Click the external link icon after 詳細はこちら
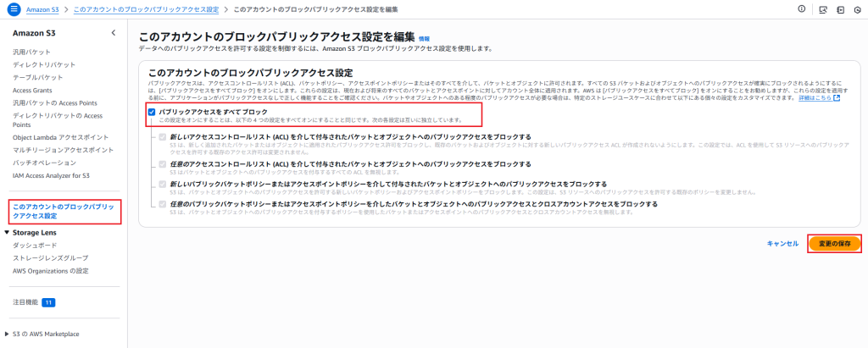This screenshot has width=868, height=348. pos(837,98)
